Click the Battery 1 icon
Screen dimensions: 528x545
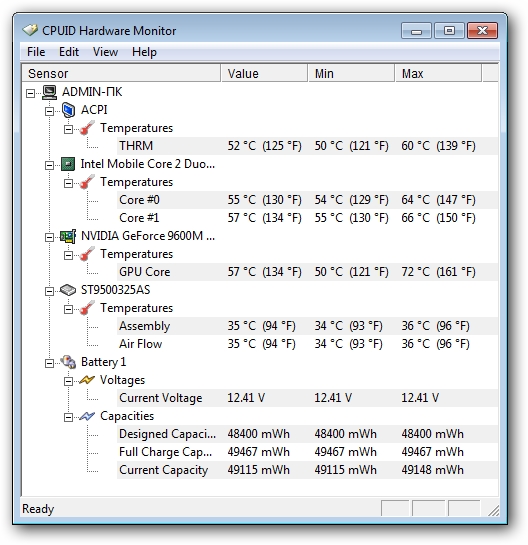pos(68,362)
